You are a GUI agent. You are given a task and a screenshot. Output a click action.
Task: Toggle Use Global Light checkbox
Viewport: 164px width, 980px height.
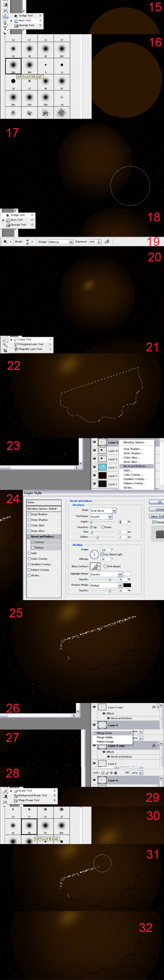102,554
